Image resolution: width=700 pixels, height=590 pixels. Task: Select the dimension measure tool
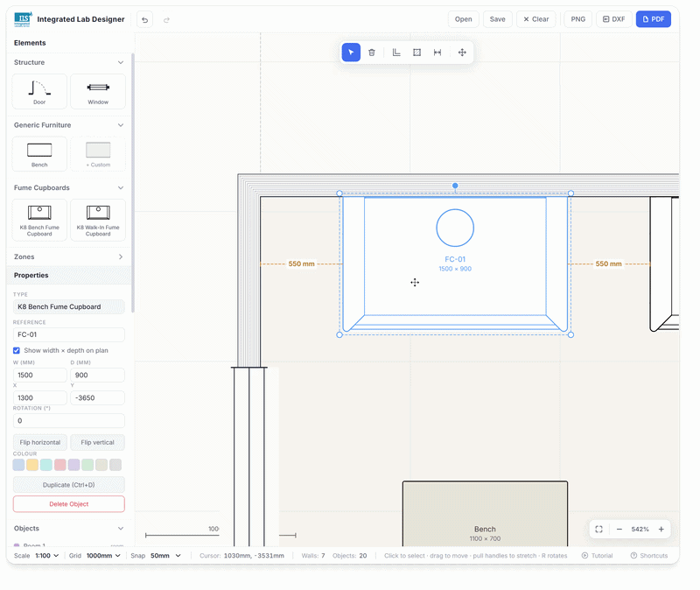click(x=437, y=53)
